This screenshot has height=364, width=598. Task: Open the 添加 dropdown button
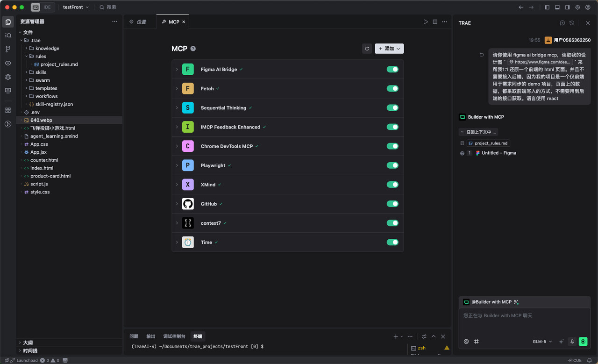(389, 49)
